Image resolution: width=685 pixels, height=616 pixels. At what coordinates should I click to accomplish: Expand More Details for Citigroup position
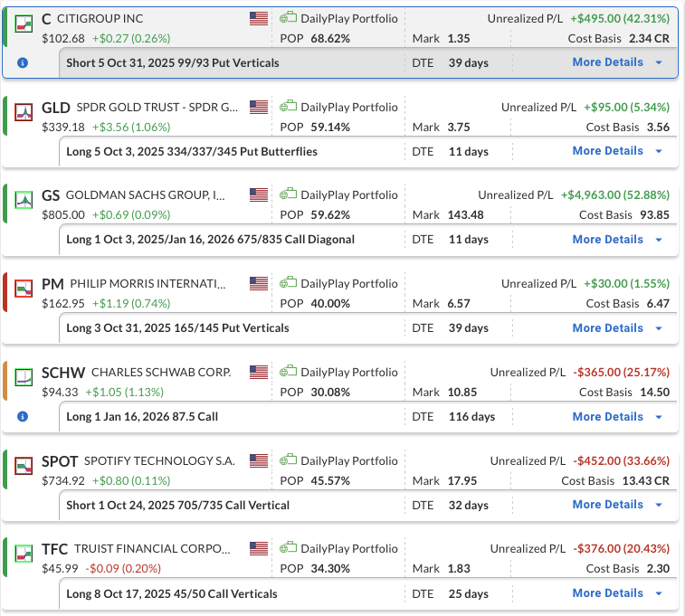(618, 62)
